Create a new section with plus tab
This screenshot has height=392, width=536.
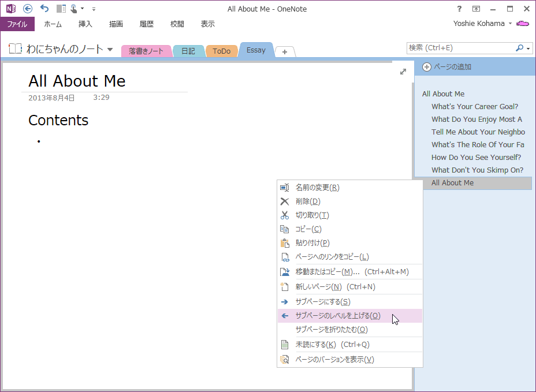click(285, 51)
